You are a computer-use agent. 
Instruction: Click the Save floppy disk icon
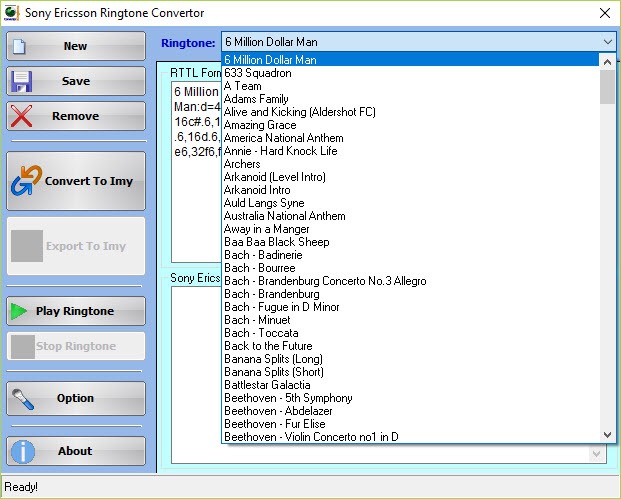coord(21,81)
